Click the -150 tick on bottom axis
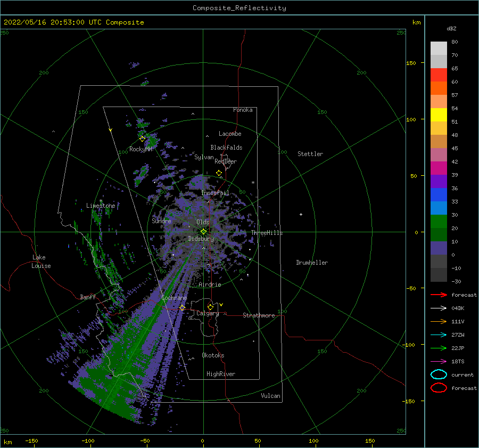The image size is (479, 448). 31,441
